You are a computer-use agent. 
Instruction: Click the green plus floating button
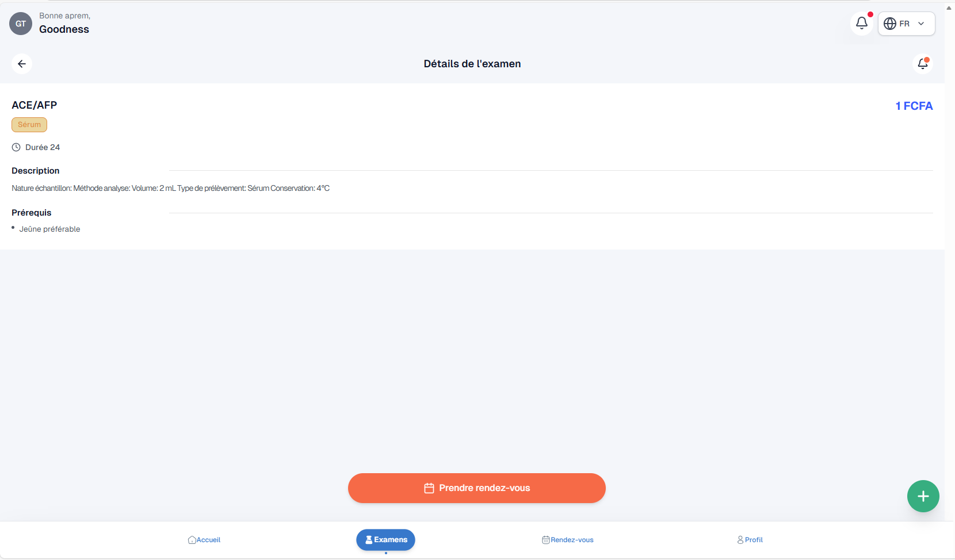click(923, 496)
